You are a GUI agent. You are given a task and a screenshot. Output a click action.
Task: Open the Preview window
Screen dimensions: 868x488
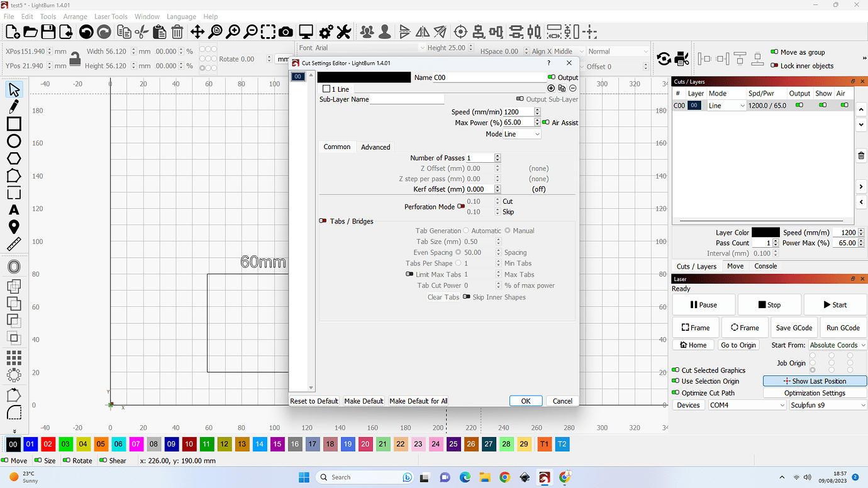[x=306, y=31]
